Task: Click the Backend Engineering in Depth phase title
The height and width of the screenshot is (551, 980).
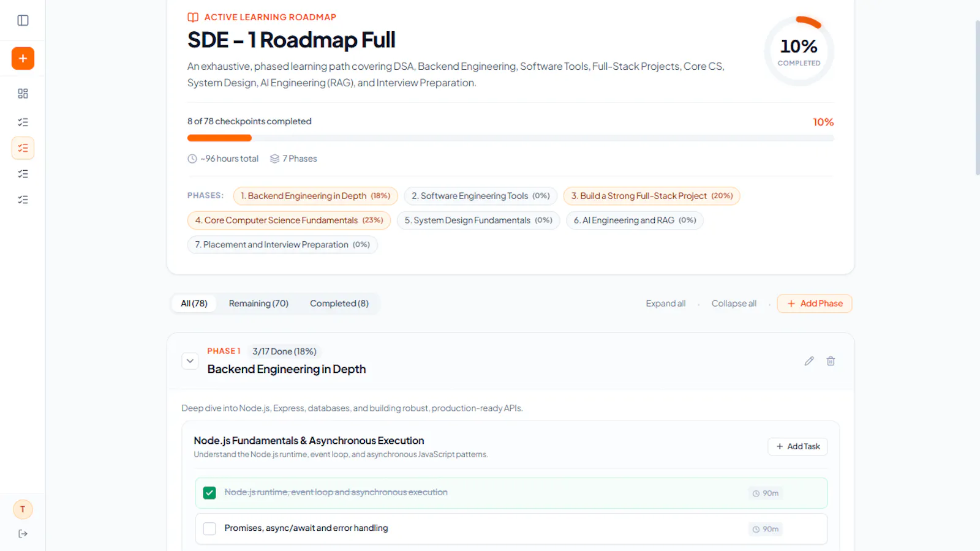Action: click(287, 369)
